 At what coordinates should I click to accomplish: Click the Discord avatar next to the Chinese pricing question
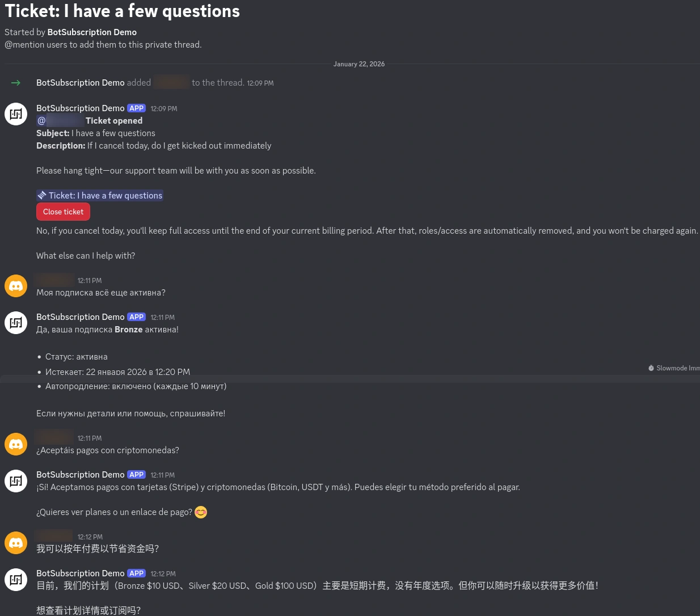coord(16,543)
